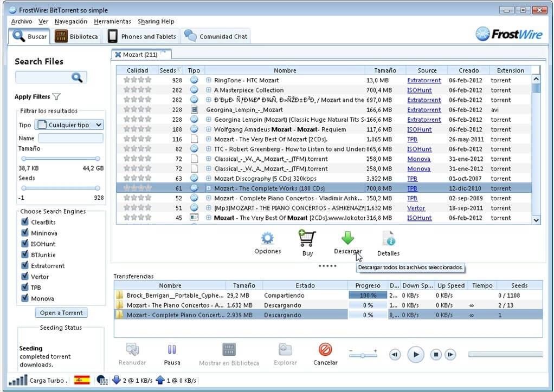Viewport: 554px width, 392px height.
Task: Expand the 'A Masterpiece Collection' result row
Action: pyautogui.click(x=209, y=90)
